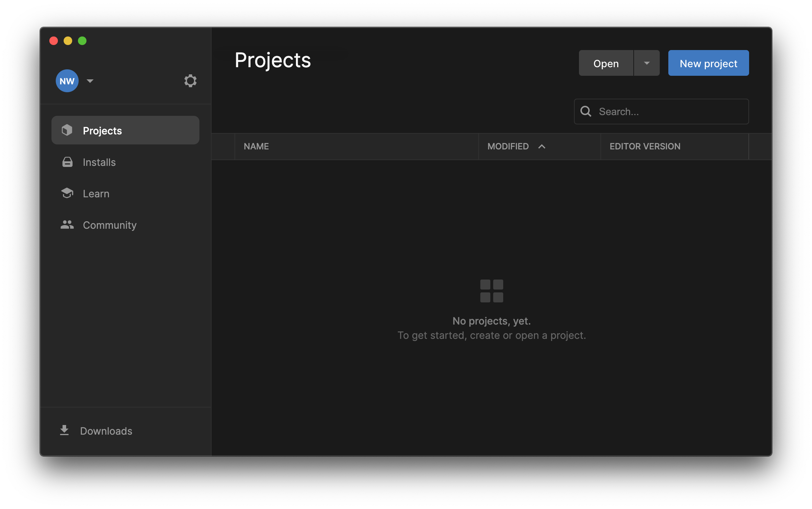Image resolution: width=812 pixels, height=509 pixels.
Task: Click the Open button
Action: tap(606, 63)
